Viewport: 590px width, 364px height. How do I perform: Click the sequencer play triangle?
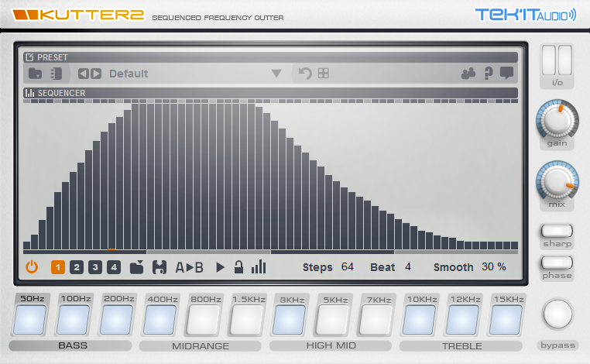click(x=221, y=267)
